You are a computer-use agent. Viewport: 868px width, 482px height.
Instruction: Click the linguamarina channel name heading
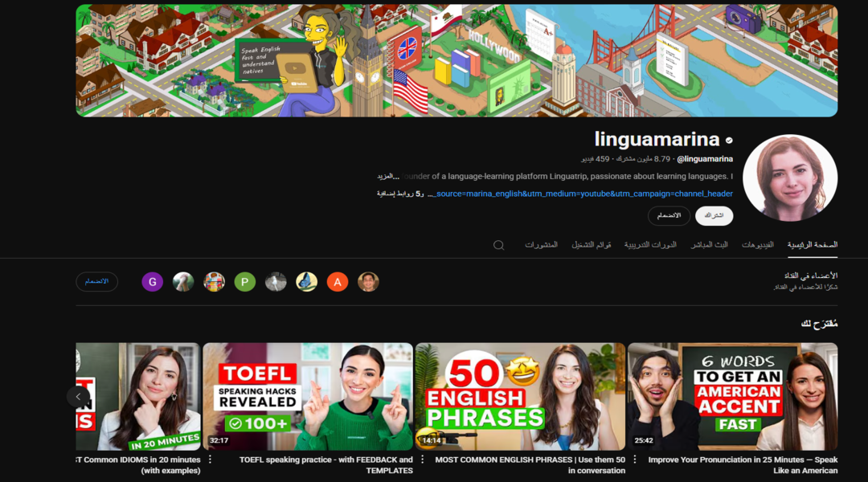(x=657, y=140)
